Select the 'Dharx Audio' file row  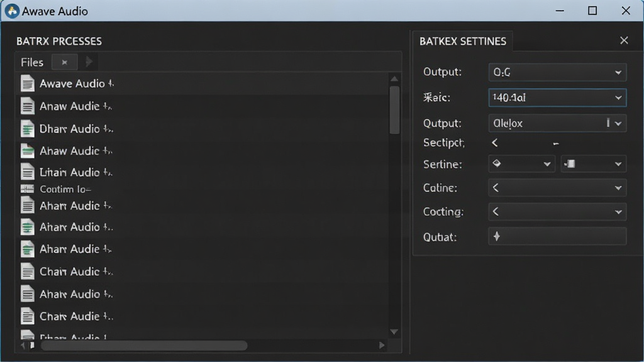203,129
